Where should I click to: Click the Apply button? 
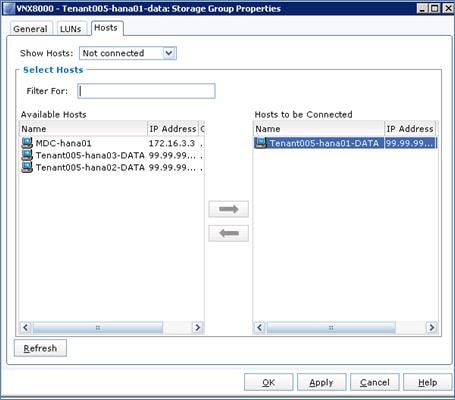(321, 382)
